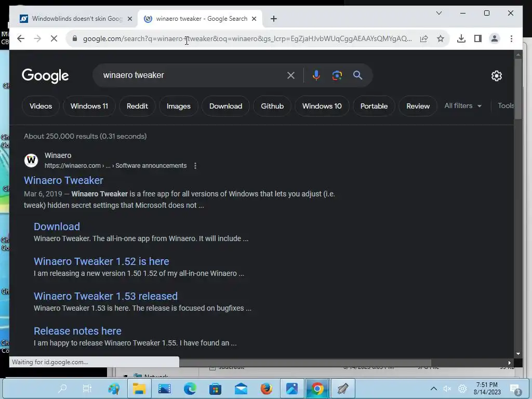This screenshot has width=532, height=399.
Task: Clear the Google search box text
Action: pyautogui.click(x=291, y=75)
